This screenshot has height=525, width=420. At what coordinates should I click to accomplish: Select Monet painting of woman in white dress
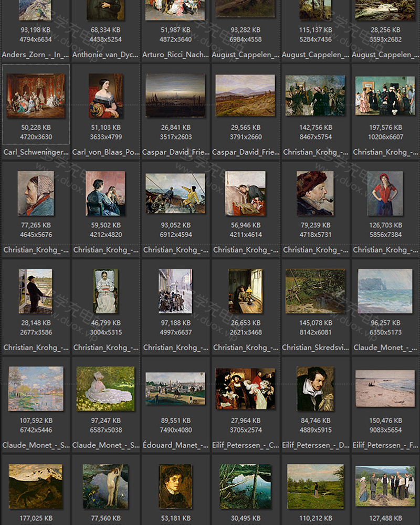click(x=106, y=388)
